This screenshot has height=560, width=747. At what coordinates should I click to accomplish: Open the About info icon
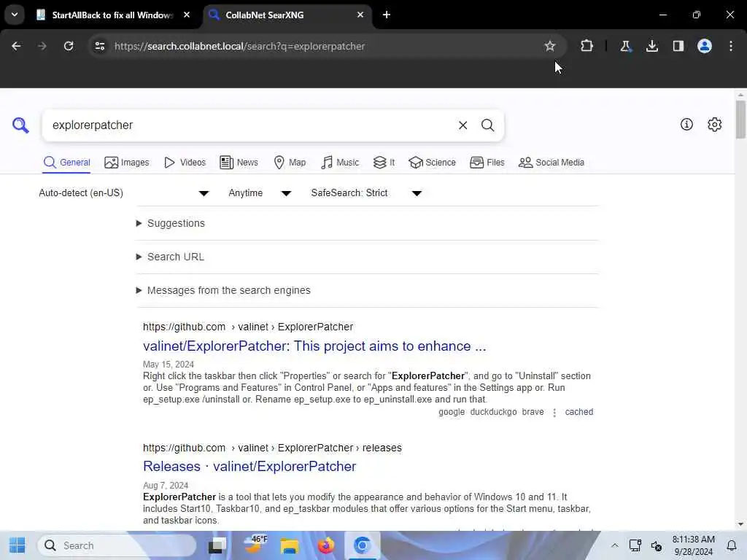(x=686, y=124)
